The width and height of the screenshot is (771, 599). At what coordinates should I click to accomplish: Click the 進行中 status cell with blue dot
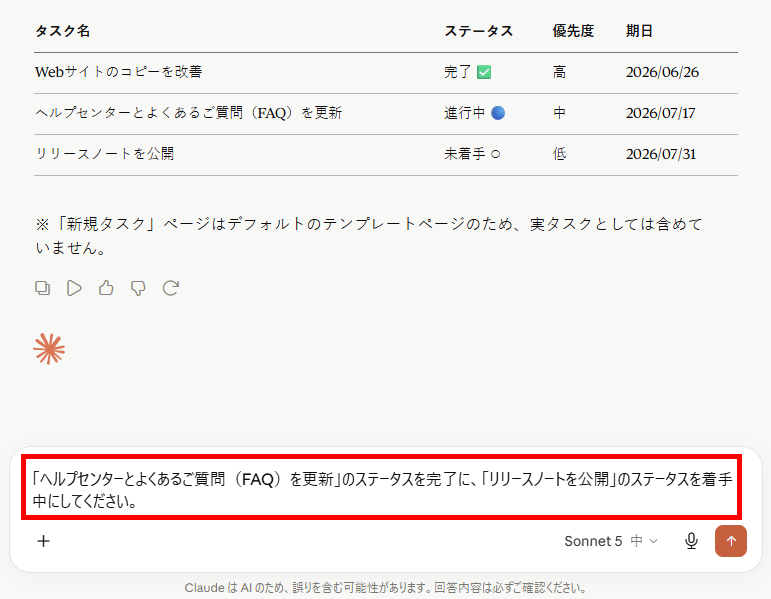(x=474, y=113)
